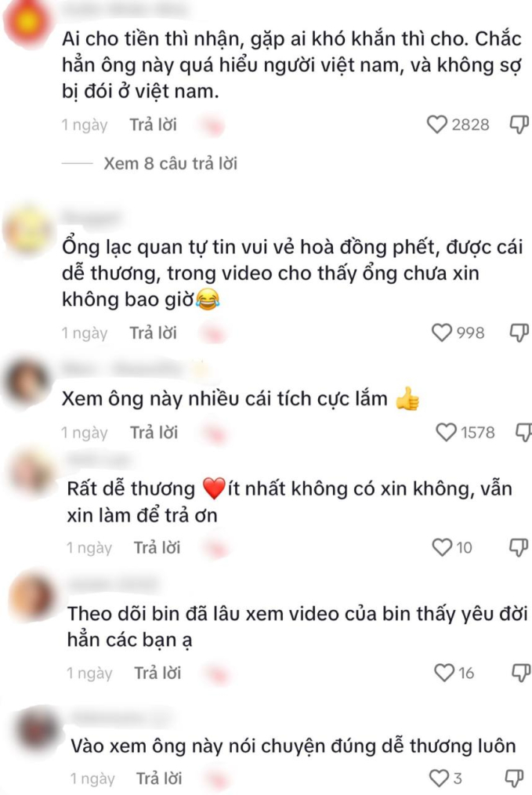Reply to the 'Ổng lạc quan tự tin' comment
The image size is (532, 795).
click(x=153, y=332)
